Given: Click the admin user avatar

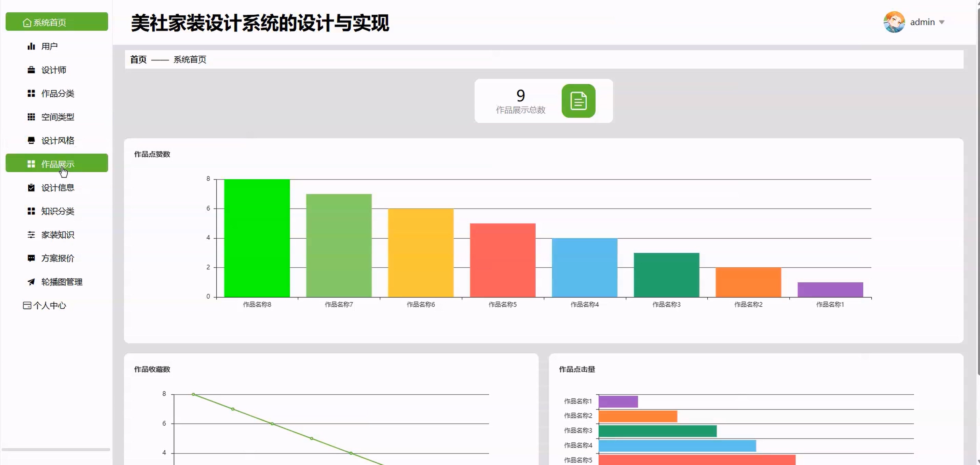Looking at the screenshot, I should tap(894, 22).
